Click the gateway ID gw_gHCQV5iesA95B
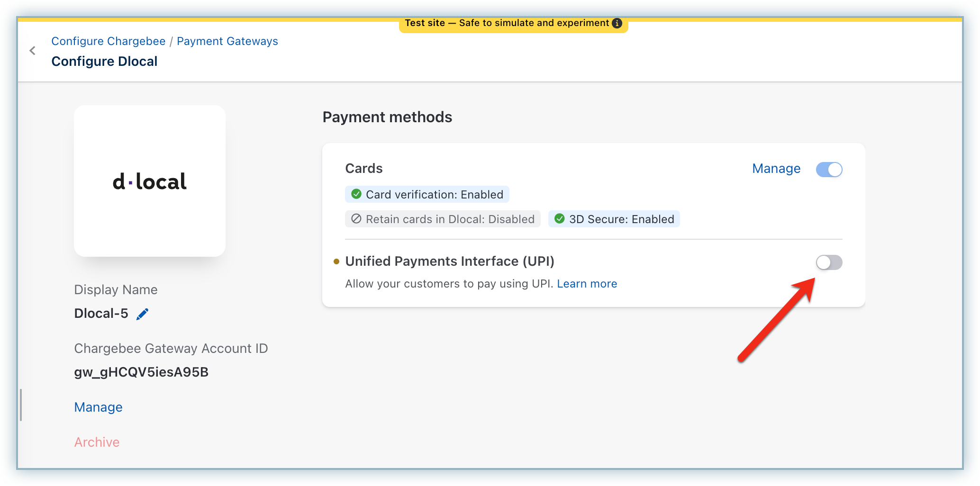 (141, 372)
